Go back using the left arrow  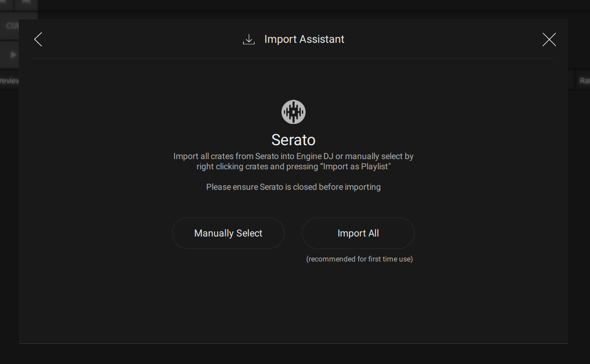coord(39,40)
